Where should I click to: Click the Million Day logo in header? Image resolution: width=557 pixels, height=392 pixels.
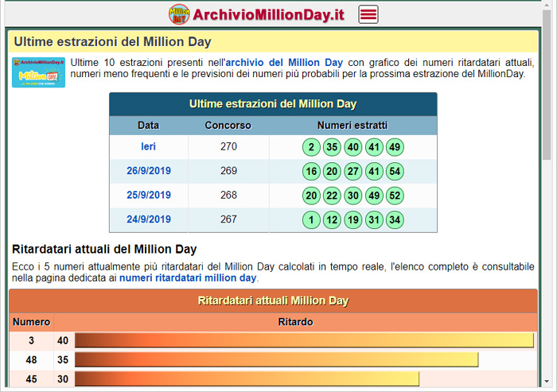pyautogui.click(x=179, y=14)
